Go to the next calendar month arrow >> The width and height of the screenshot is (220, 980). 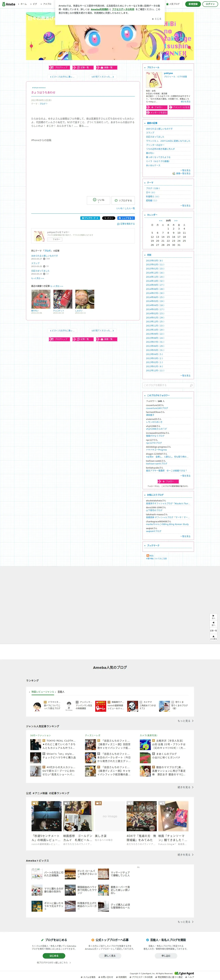[x=176, y=221]
